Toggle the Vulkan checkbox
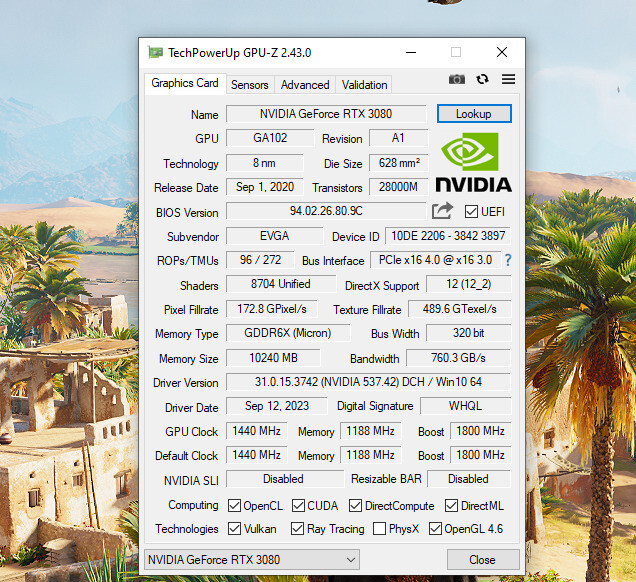Screen dimensions: 636x582 [x=234, y=528]
